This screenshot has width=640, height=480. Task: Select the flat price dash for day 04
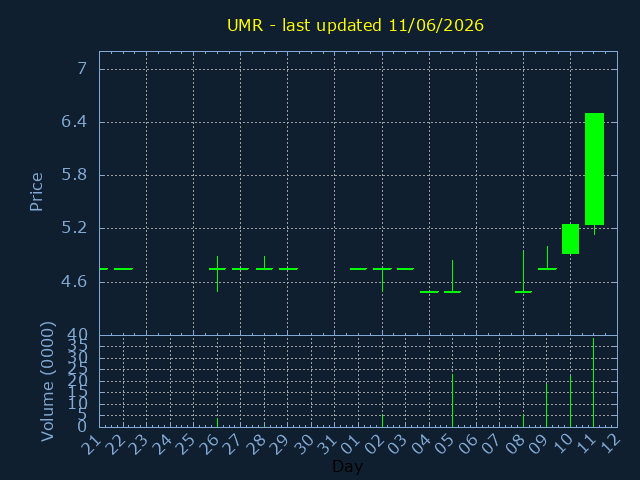pyautogui.click(x=429, y=292)
